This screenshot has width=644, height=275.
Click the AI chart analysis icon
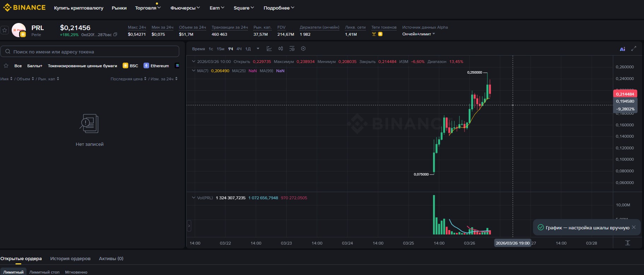pyautogui.click(x=622, y=49)
